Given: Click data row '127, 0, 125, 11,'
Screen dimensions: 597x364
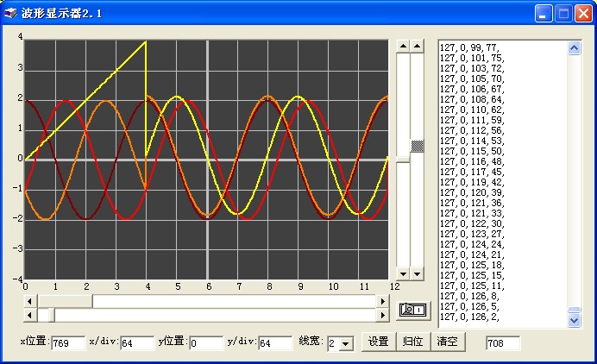Looking at the screenshot, I should pyautogui.click(x=472, y=286).
